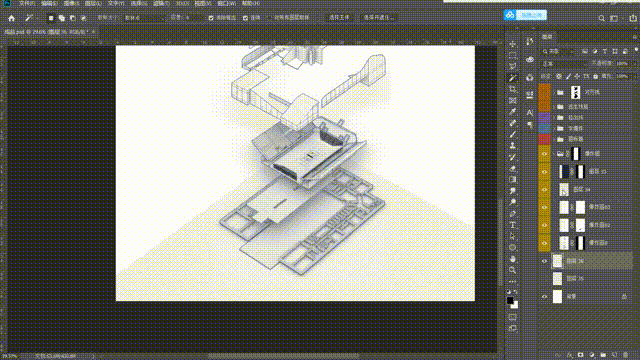Select the Path Selection tool
640x360 pixels.
point(513,236)
